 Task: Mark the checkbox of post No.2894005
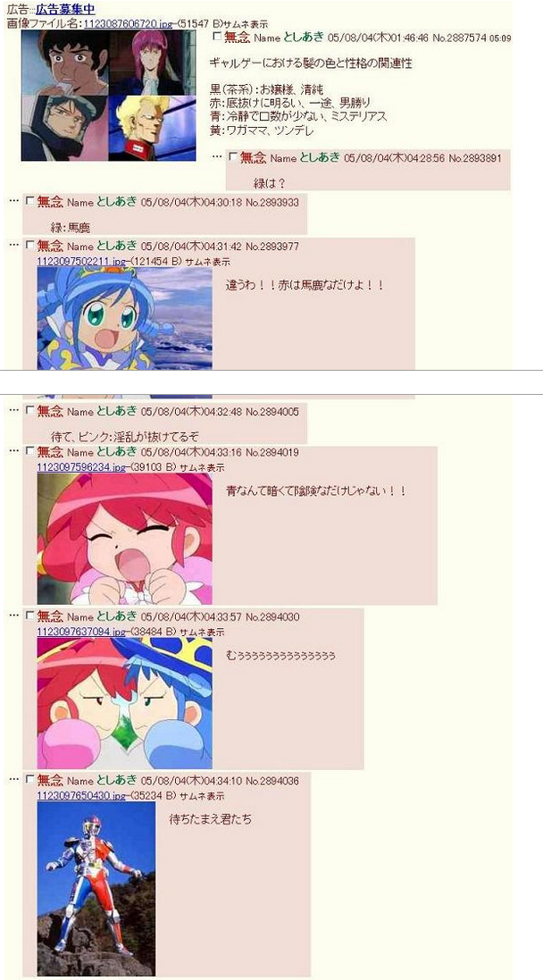[x=30, y=411]
